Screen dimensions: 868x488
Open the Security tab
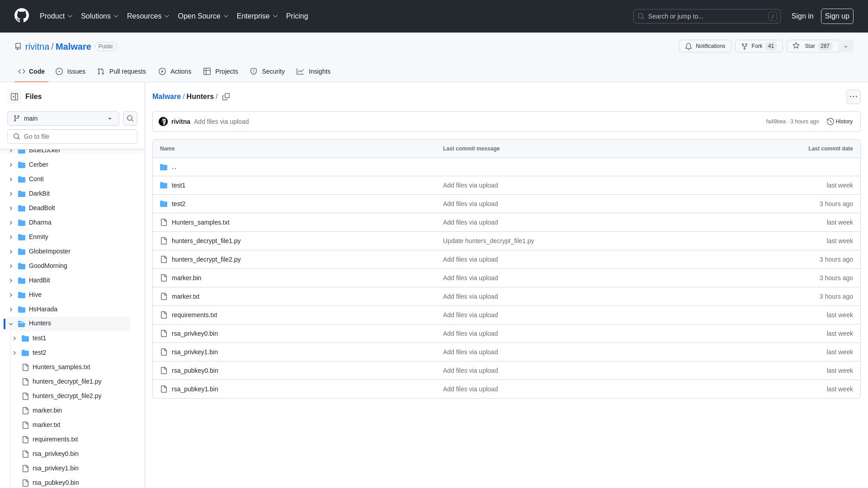268,71
